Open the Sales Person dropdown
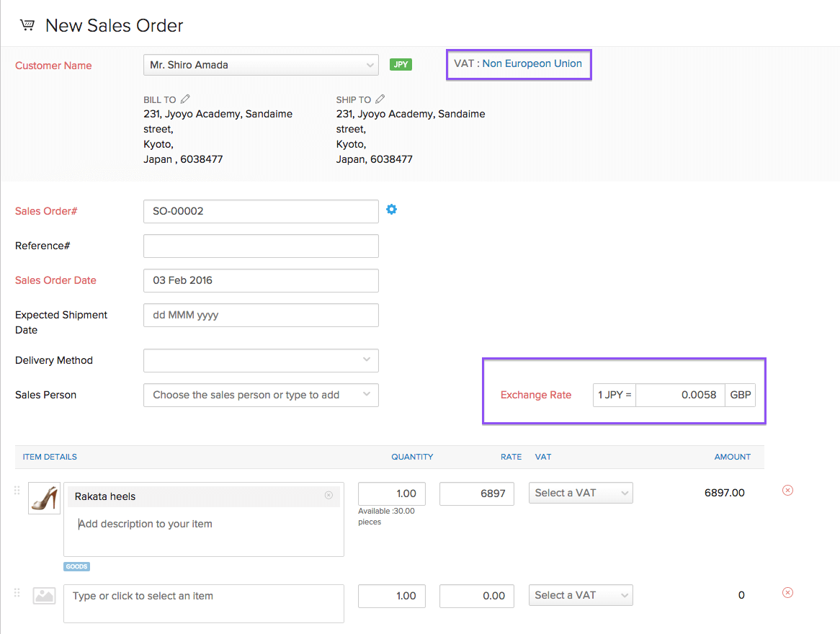 coord(261,395)
